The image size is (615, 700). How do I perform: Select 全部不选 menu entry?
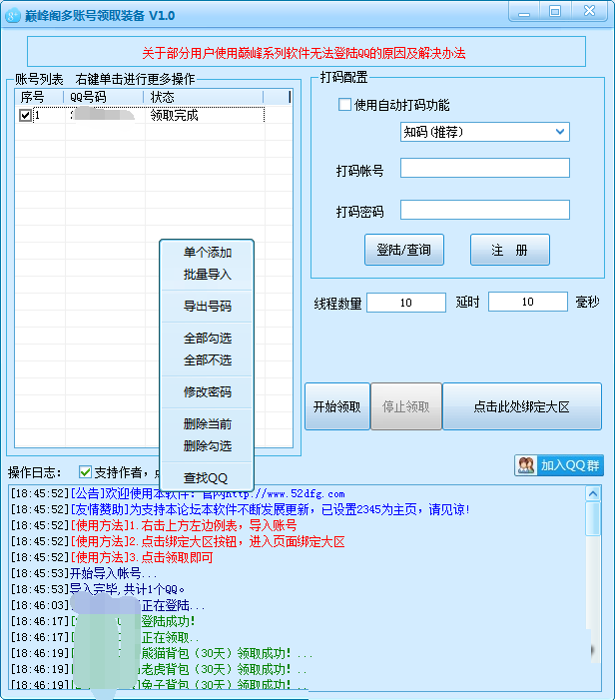pyautogui.click(x=207, y=360)
